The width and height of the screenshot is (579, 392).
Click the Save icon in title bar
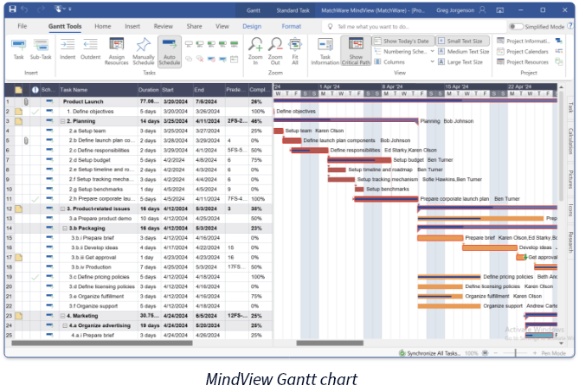[13, 10]
